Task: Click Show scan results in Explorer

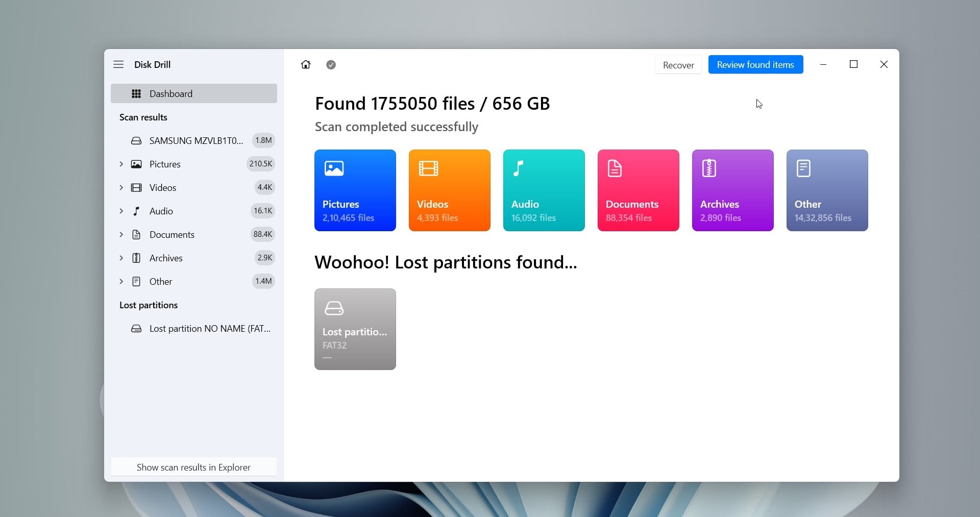Action: click(x=194, y=467)
